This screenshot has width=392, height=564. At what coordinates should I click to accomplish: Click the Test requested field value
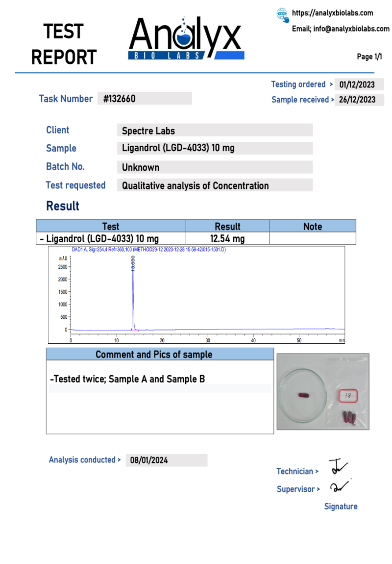click(214, 185)
